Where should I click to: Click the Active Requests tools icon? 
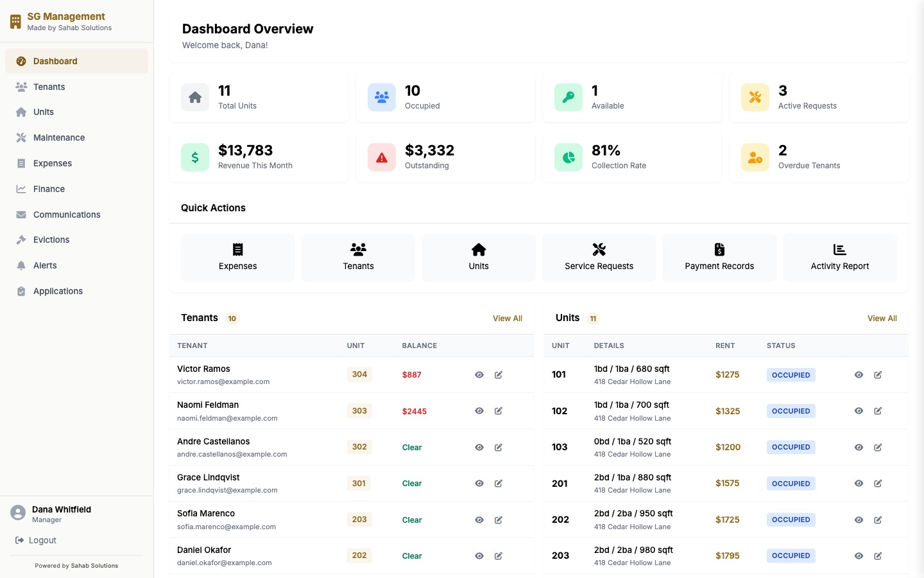pyautogui.click(x=755, y=98)
